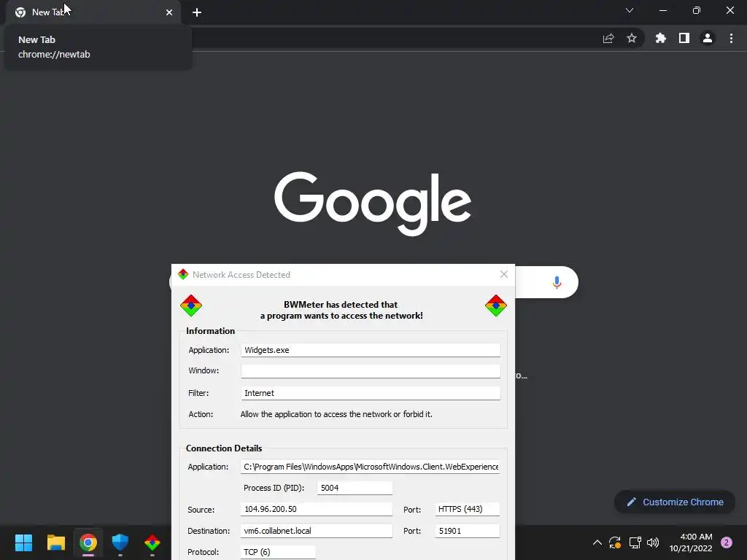747x560 pixels.
Task: Open a new tab with plus button
Action: 197,12
